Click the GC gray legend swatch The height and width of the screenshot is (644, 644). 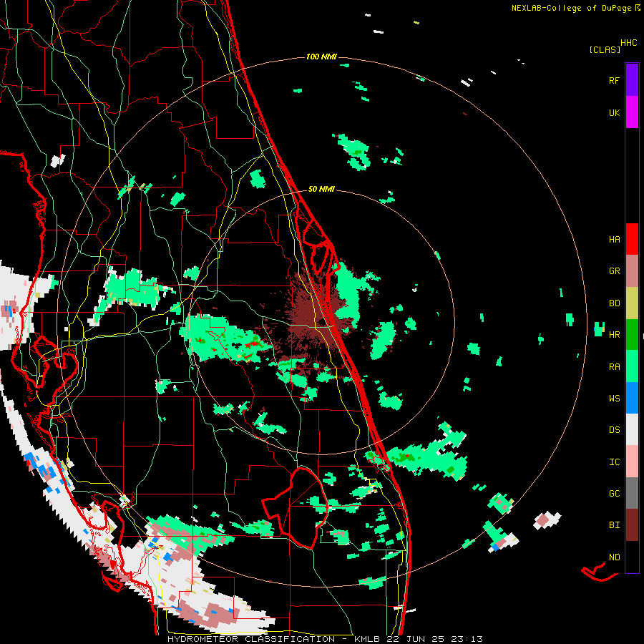tap(632, 493)
